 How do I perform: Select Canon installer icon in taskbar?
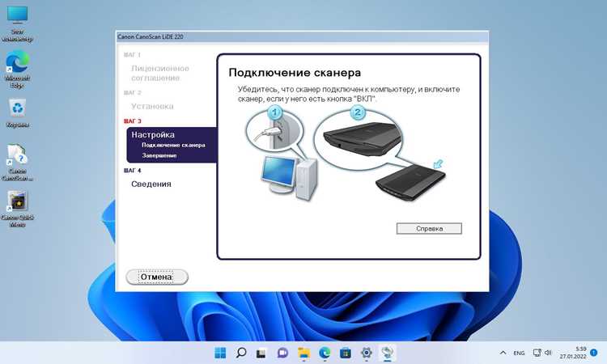pyautogui.click(x=387, y=353)
